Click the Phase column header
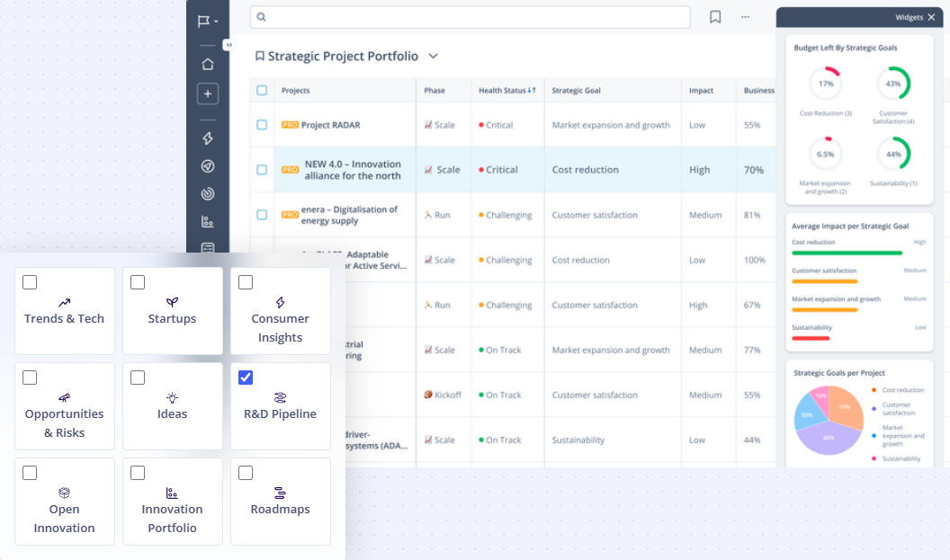This screenshot has width=950, height=560. coord(435,90)
